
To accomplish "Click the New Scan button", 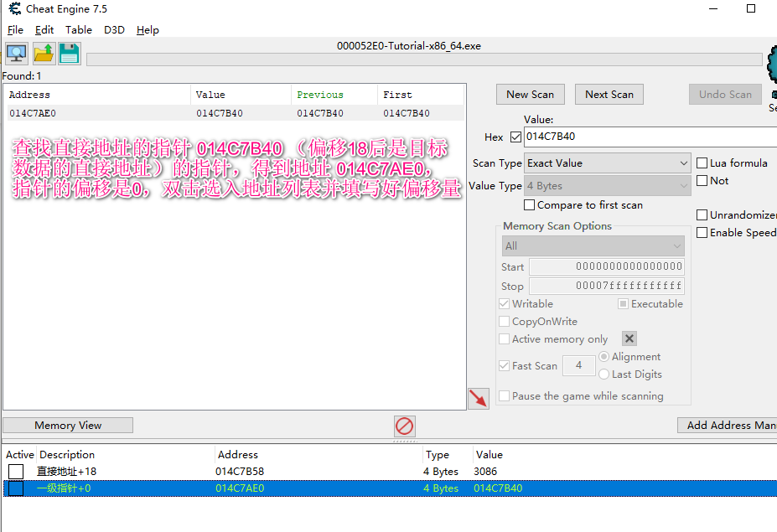I will (x=531, y=94).
